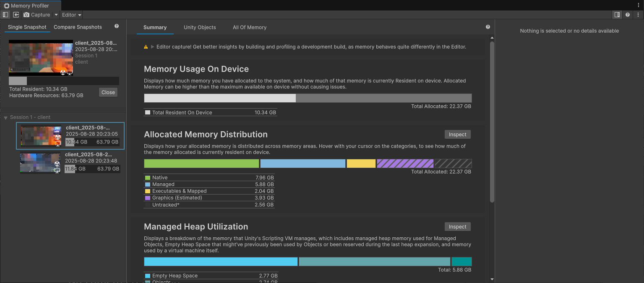644x283 pixels.
Task: Toggle the left snapshot panel icon
Action: (5, 15)
